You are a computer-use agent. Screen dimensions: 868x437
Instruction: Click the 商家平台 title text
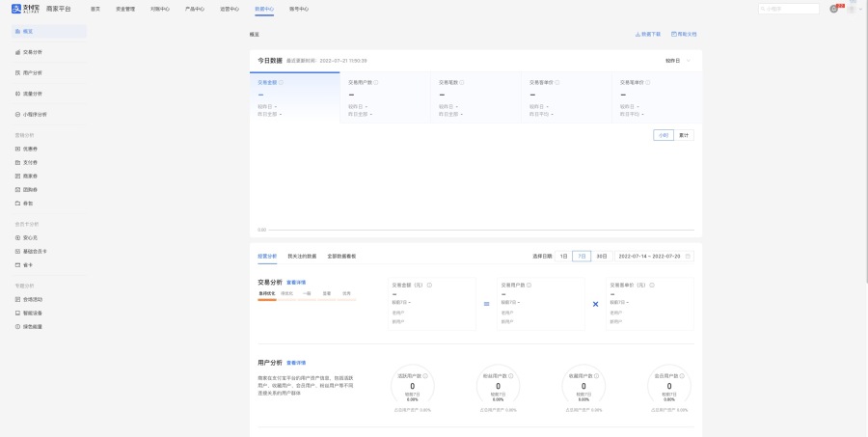coord(59,9)
